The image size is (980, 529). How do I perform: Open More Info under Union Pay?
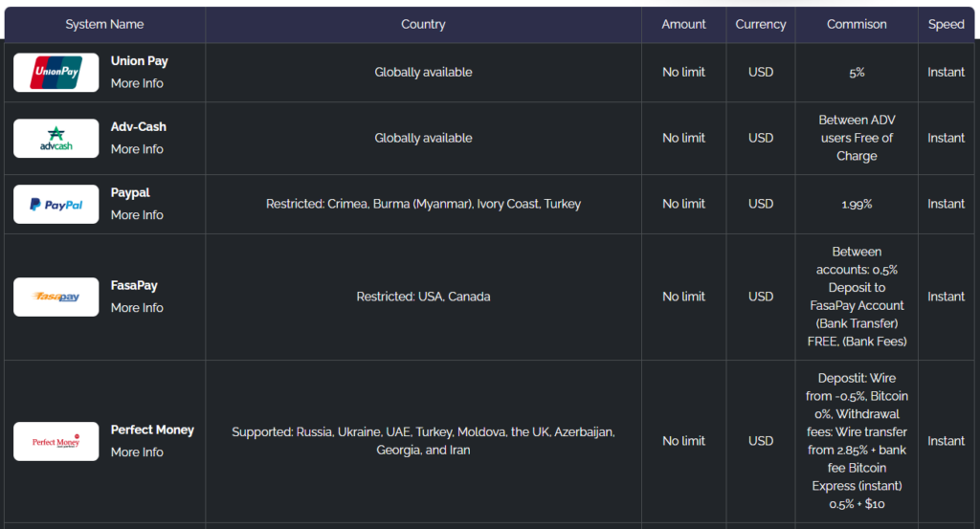(137, 83)
